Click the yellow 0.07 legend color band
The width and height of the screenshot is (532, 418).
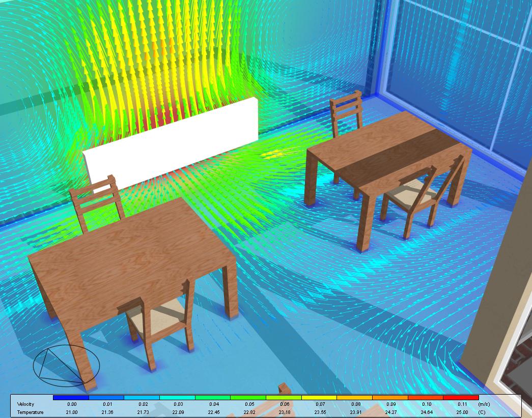(x=319, y=398)
